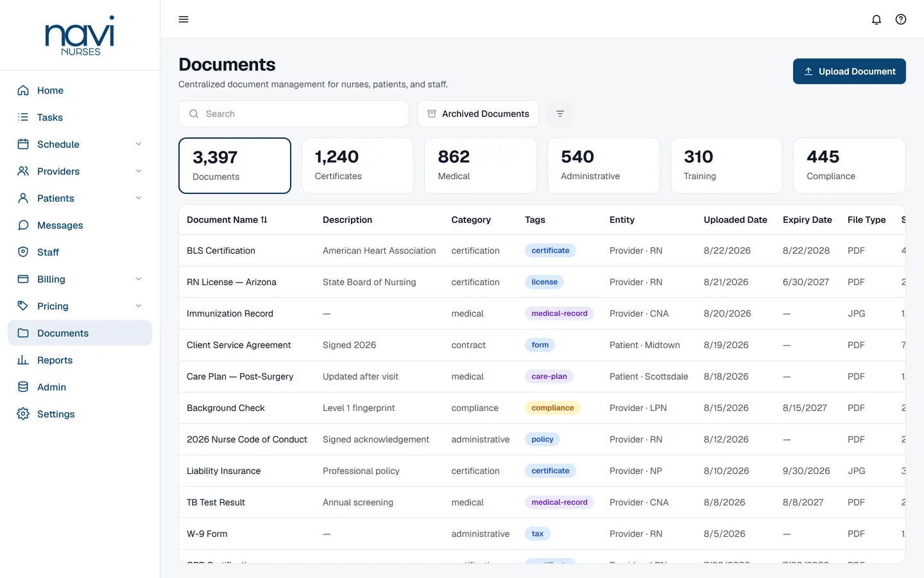Click the Documents folder icon
Image resolution: width=924 pixels, height=578 pixels.
(23, 333)
